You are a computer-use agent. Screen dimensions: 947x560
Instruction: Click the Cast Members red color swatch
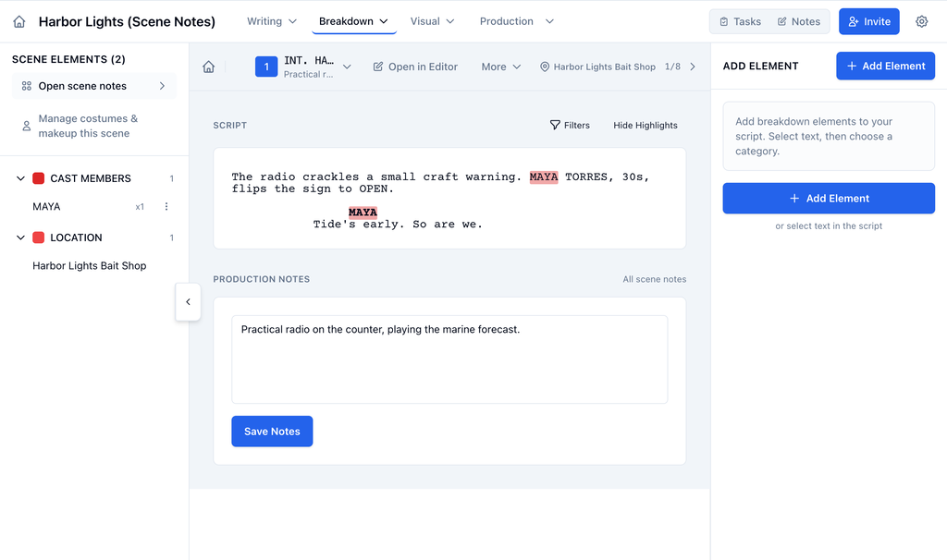pos(38,178)
